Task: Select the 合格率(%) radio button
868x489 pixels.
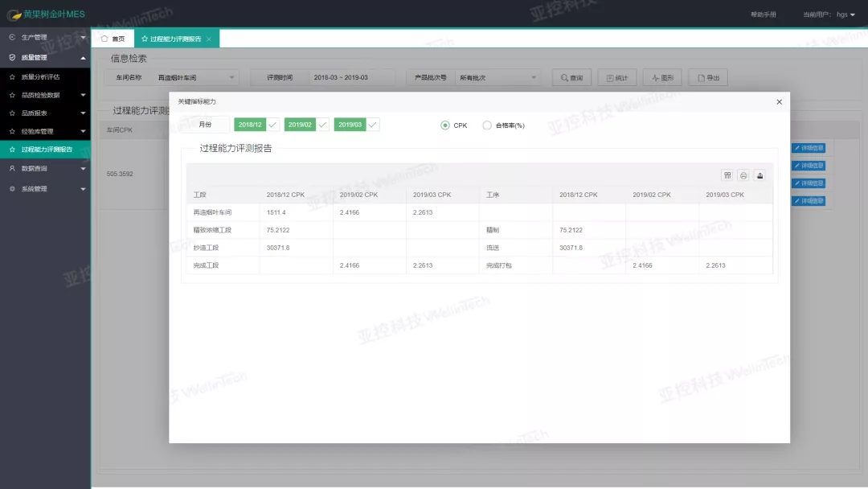Action: [486, 125]
